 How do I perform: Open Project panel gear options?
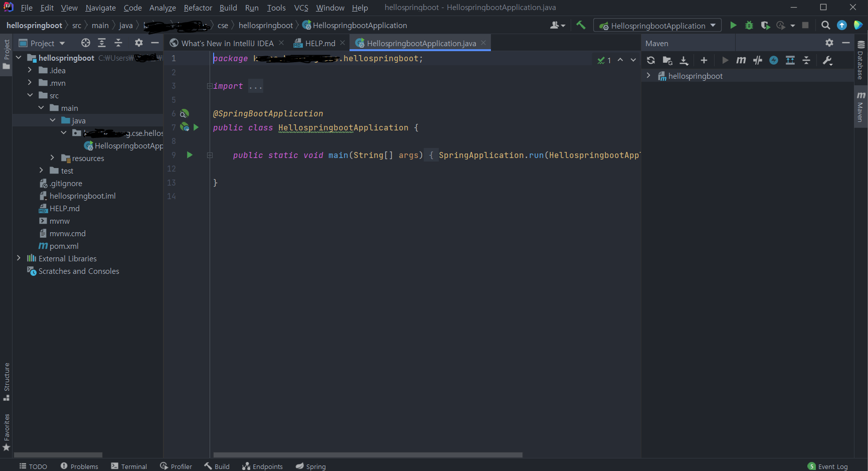[139, 43]
